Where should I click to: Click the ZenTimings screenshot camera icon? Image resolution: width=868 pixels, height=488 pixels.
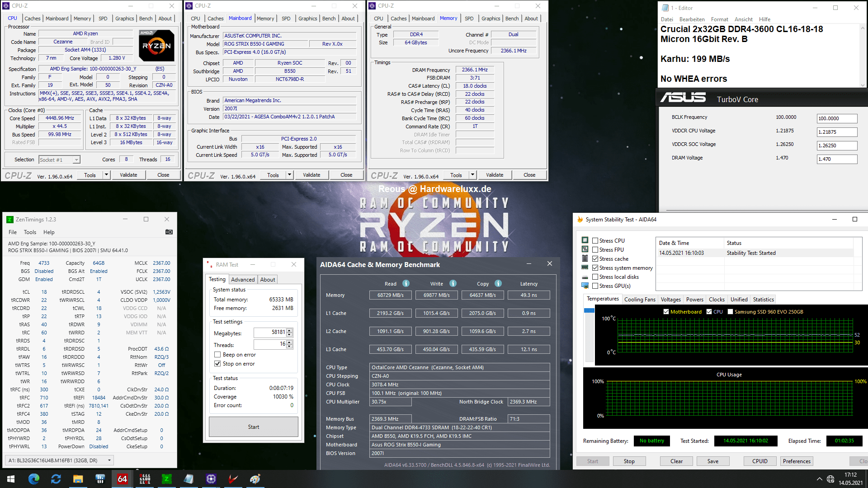169,232
